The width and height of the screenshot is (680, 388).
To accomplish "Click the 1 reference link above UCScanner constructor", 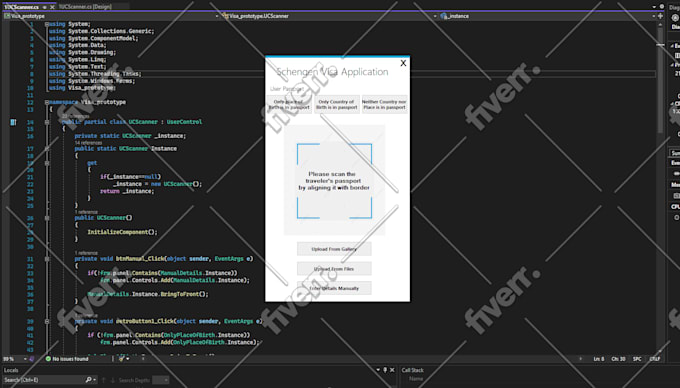I will (x=86, y=212).
